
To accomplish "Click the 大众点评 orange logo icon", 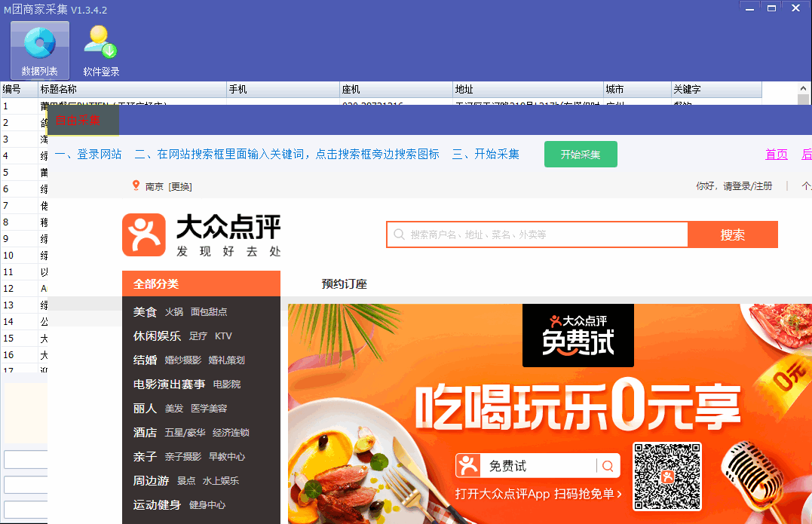I will [144, 235].
